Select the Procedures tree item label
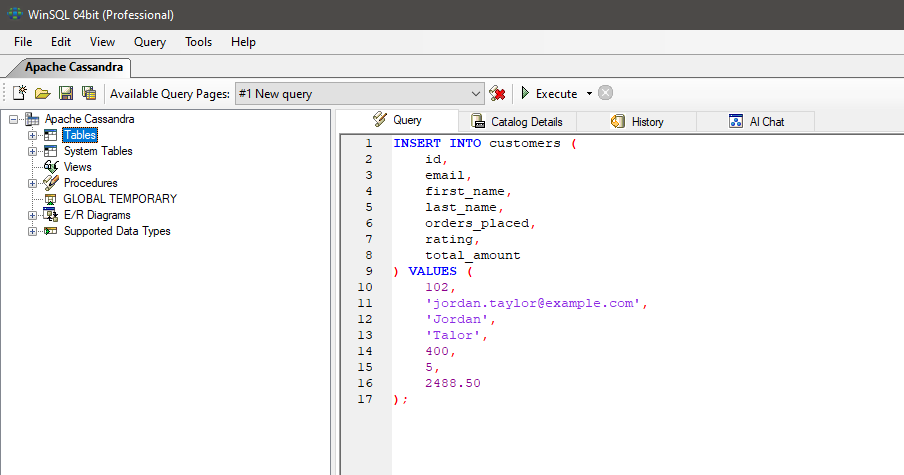The image size is (904, 475). coord(91,183)
